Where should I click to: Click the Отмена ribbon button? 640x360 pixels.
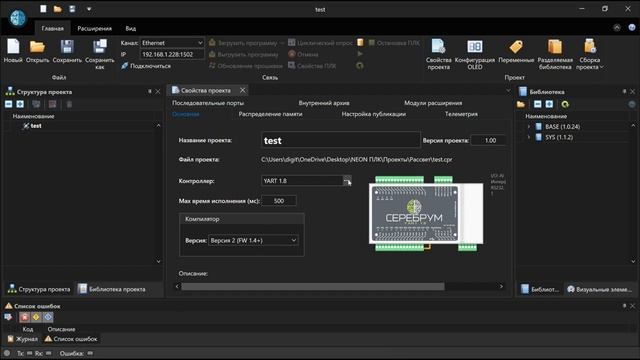(303, 54)
